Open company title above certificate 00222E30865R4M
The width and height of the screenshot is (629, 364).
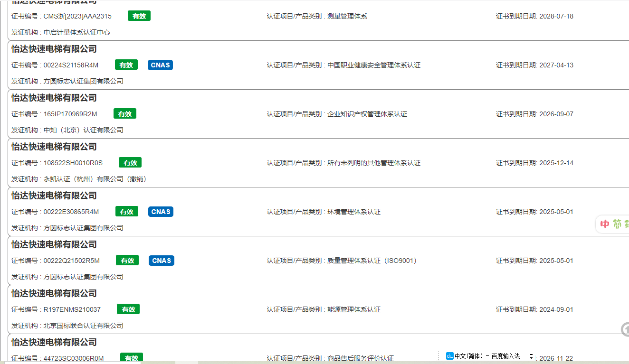54,196
